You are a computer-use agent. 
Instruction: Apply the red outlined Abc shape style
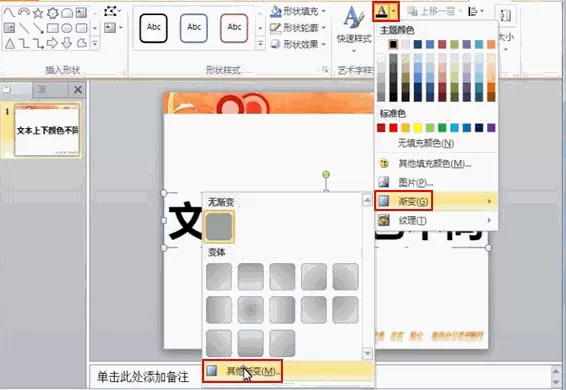coord(234,28)
